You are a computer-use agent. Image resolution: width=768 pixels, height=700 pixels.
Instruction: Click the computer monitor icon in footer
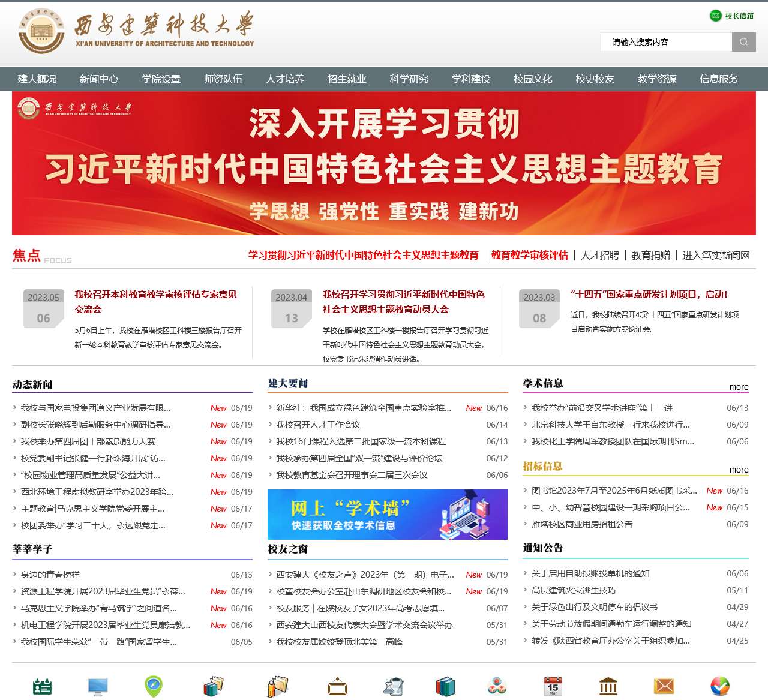(x=98, y=686)
